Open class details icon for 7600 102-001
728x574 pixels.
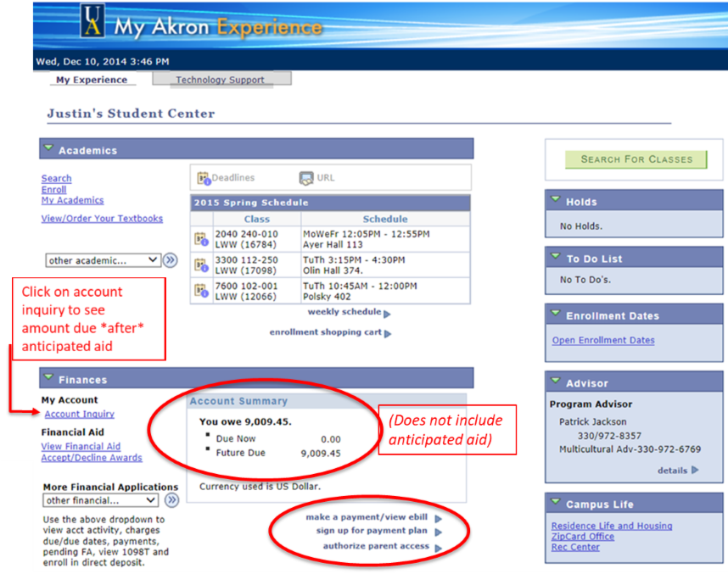click(x=201, y=291)
